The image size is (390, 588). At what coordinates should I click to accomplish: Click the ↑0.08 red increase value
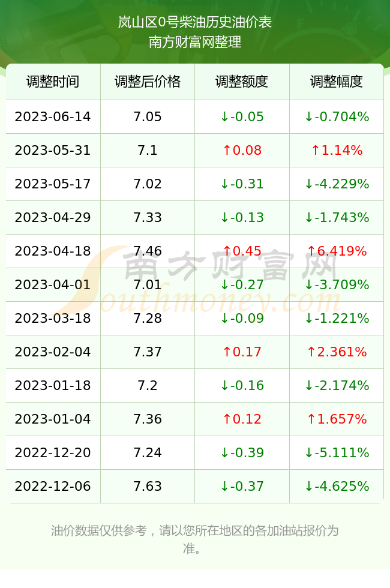tap(242, 151)
